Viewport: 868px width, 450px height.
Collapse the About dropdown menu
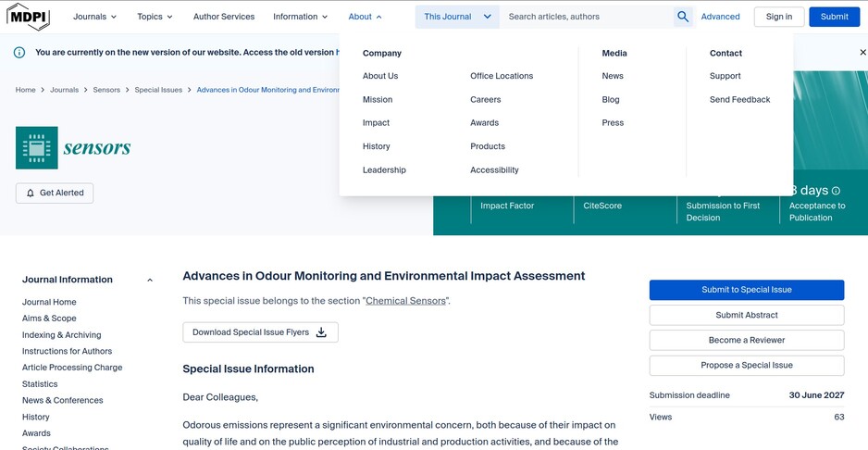(x=365, y=17)
